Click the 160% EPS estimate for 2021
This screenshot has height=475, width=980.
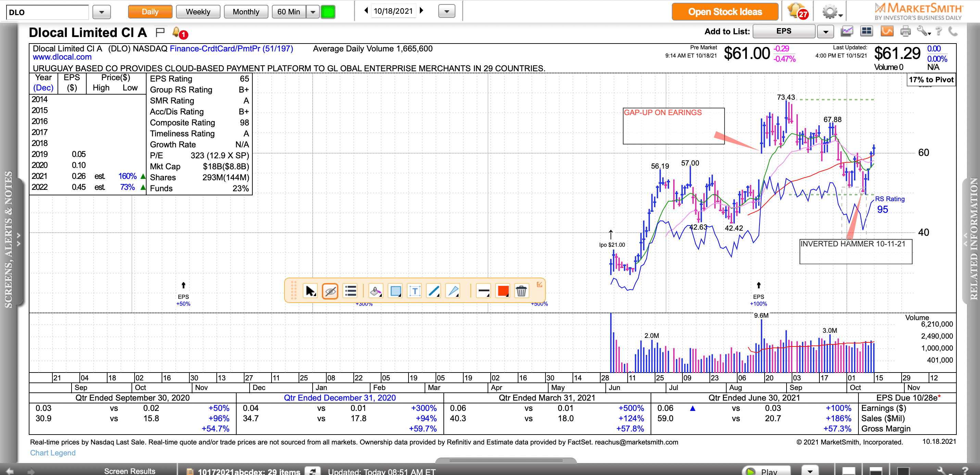click(x=127, y=176)
